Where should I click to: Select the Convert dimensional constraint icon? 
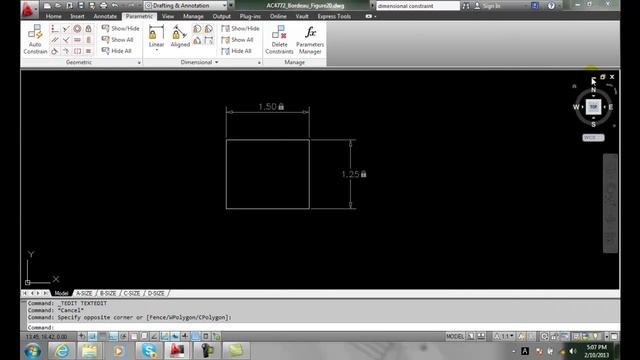pyautogui.click(x=209, y=40)
